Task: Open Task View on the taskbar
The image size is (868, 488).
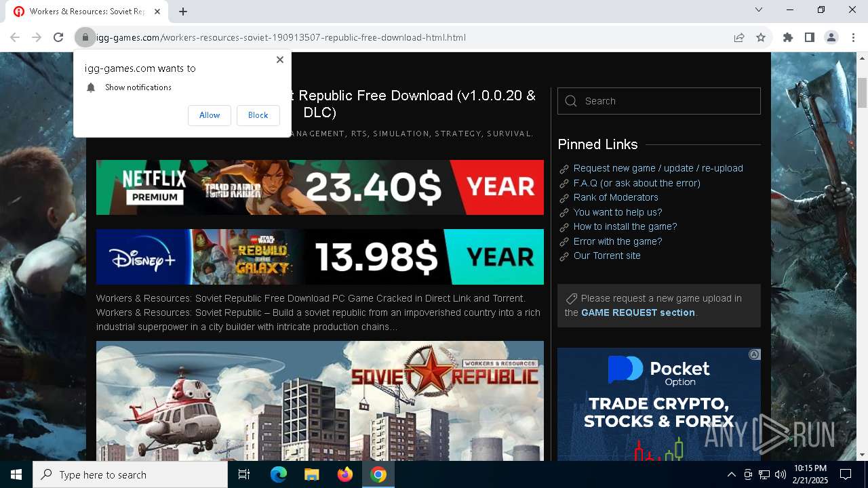Action: pyautogui.click(x=244, y=474)
